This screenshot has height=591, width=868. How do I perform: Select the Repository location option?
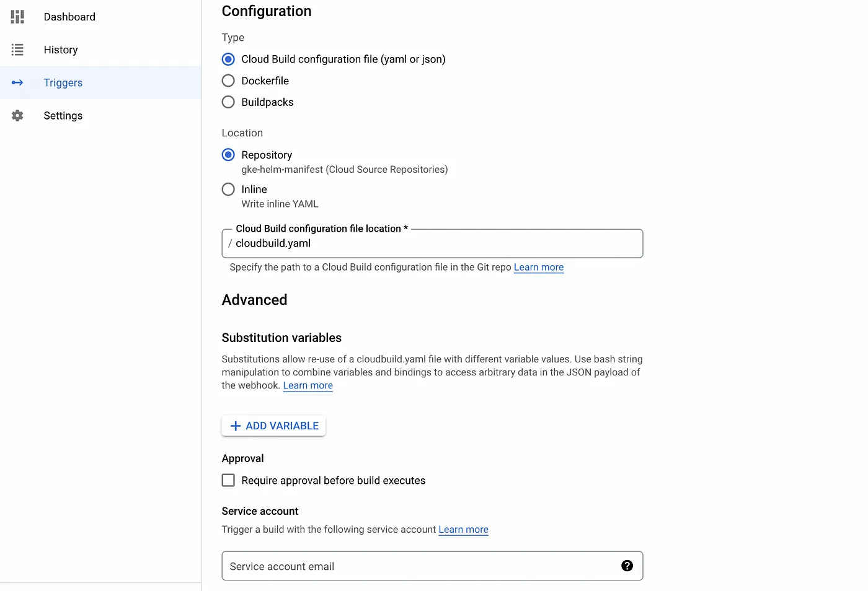[x=228, y=154]
